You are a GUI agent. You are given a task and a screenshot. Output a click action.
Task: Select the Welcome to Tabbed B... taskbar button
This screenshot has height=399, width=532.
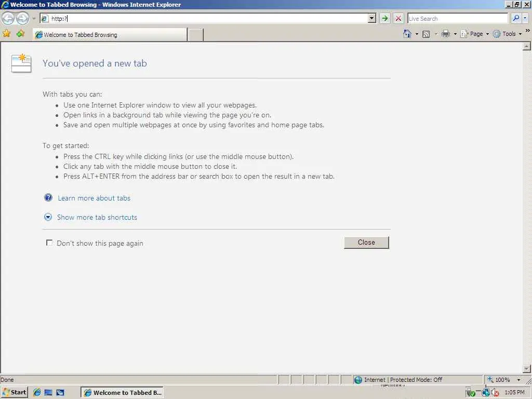click(122, 393)
